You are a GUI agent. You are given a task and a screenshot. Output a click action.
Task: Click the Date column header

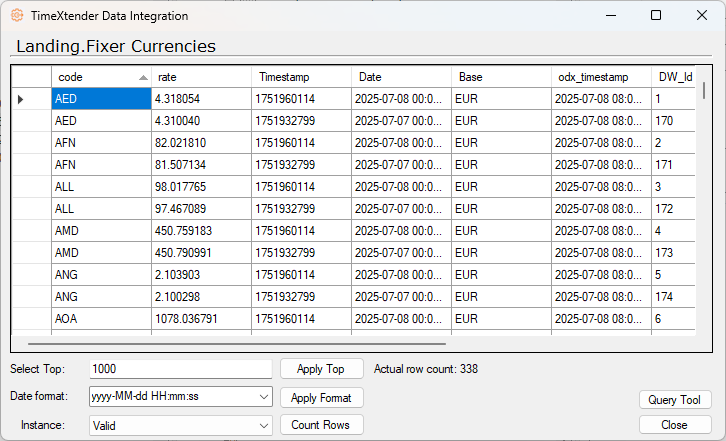click(401, 77)
